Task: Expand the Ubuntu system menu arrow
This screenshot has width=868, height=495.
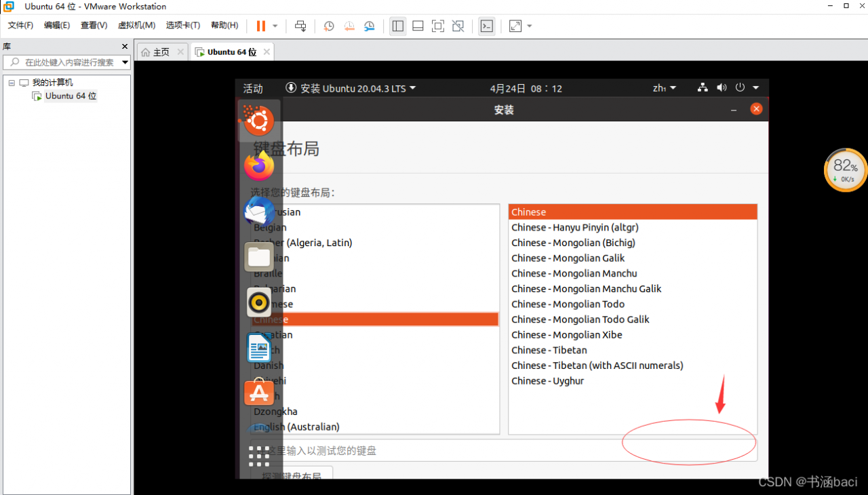Action: 755,88
